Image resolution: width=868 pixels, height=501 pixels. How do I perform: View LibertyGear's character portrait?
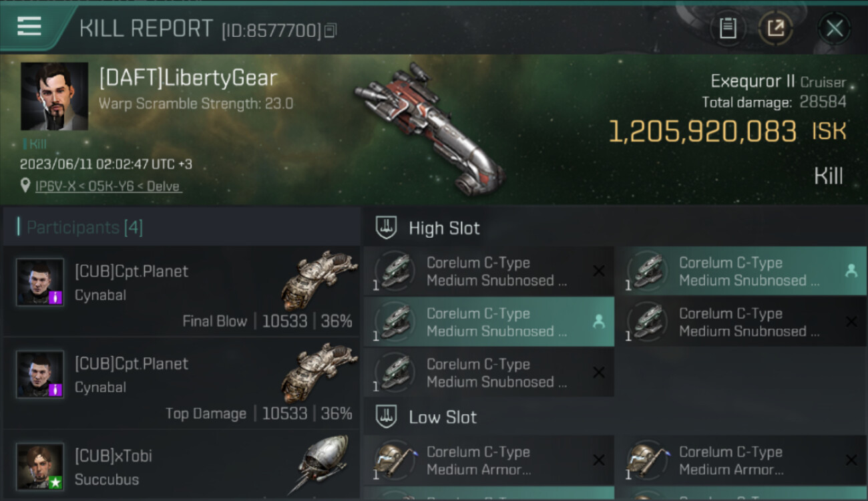(x=54, y=97)
